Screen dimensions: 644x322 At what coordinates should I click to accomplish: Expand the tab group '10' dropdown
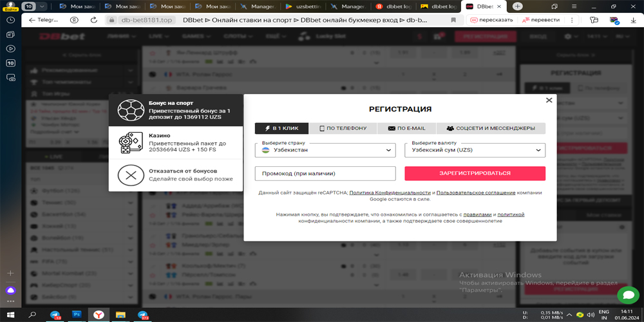(x=43, y=6)
